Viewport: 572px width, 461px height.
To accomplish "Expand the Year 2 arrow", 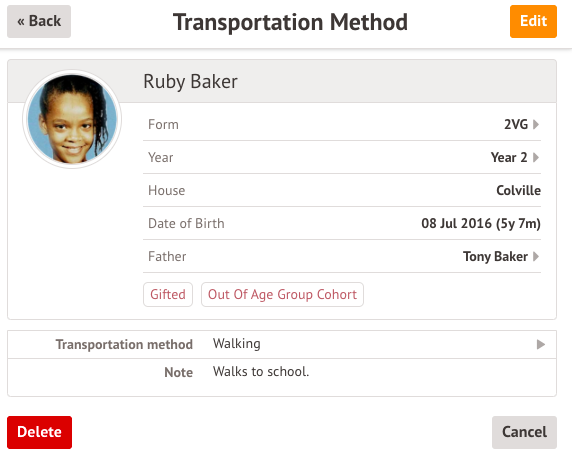I will pos(536,158).
